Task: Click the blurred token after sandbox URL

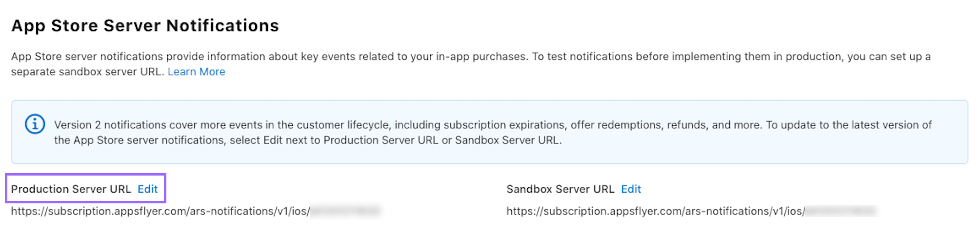Action: coord(840,211)
